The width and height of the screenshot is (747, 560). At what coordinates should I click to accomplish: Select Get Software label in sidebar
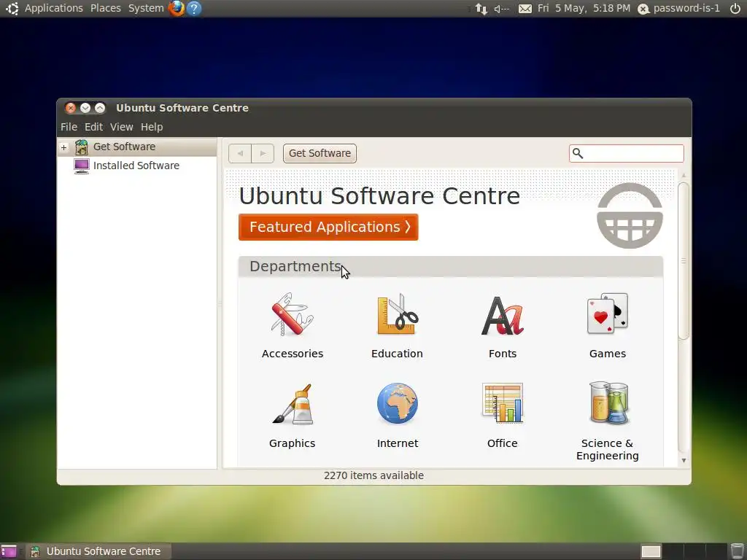(x=124, y=147)
